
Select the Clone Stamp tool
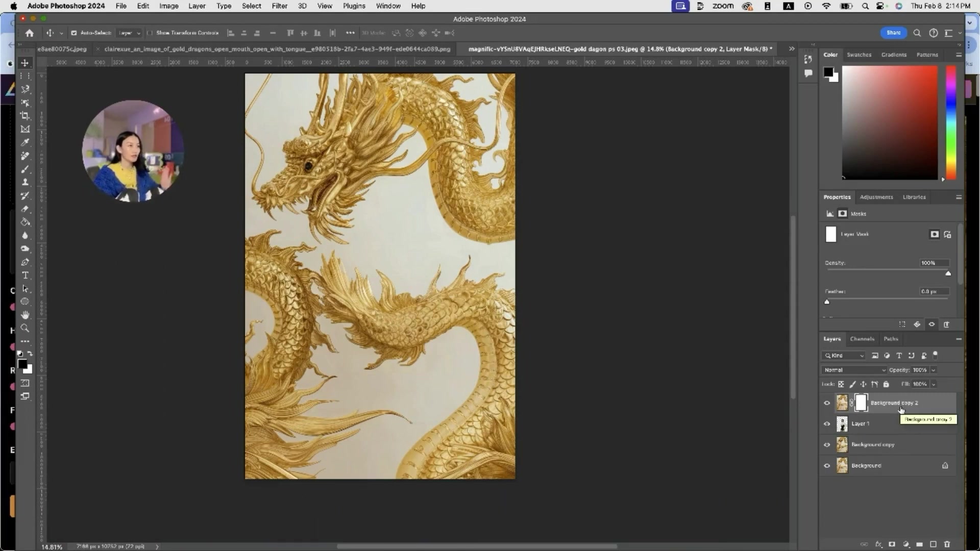tap(25, 182)
